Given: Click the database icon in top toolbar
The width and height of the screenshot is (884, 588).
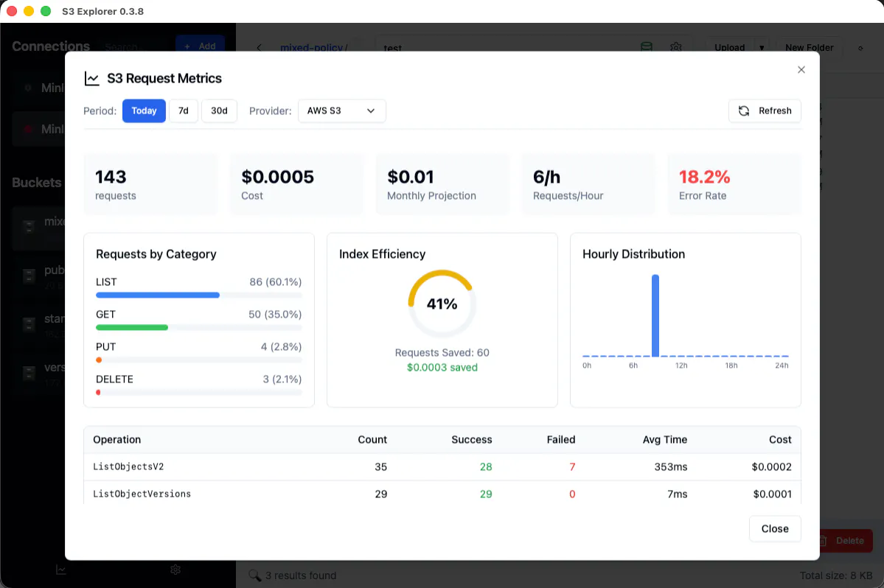Looking at the screenshot, I should 647,46.
